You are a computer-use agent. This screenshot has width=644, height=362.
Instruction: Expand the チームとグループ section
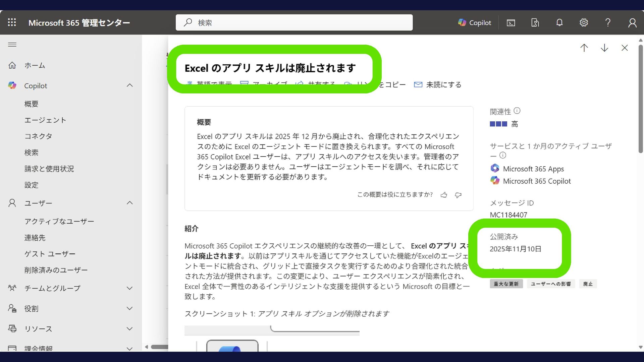(x=130, y=288)
